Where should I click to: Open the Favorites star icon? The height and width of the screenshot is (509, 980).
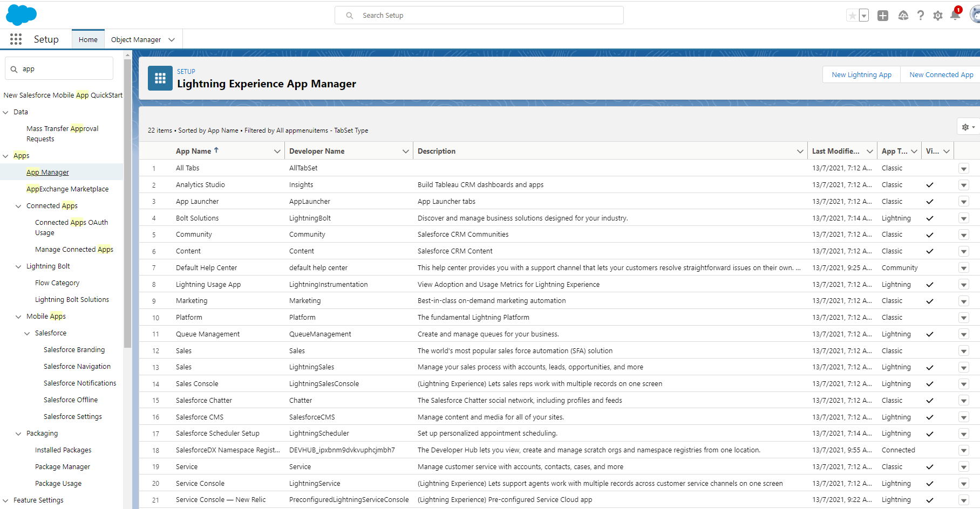tap(852, 16)
